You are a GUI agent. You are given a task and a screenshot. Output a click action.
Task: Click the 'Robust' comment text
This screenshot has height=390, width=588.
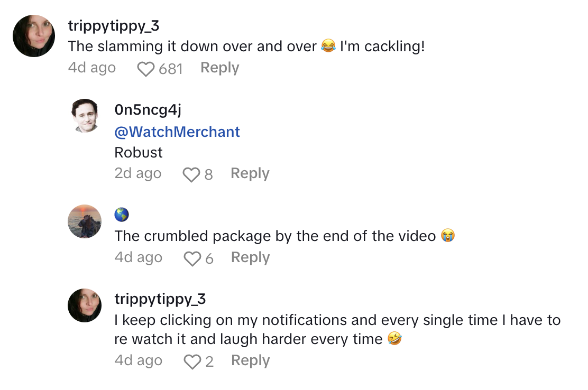pyautogui.click(x=139, y=153)
